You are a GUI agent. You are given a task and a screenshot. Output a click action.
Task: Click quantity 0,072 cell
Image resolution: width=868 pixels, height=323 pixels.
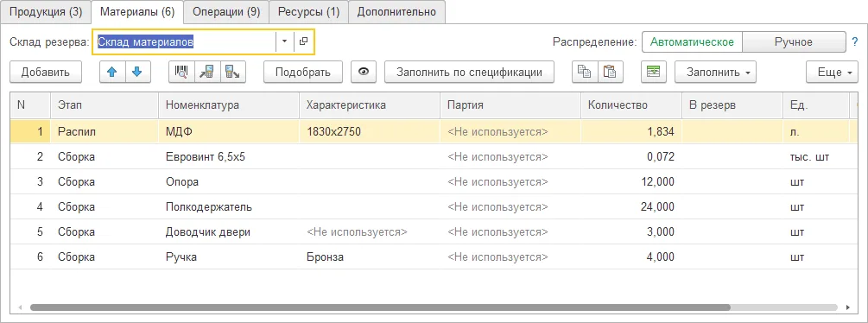click(631, 156)
